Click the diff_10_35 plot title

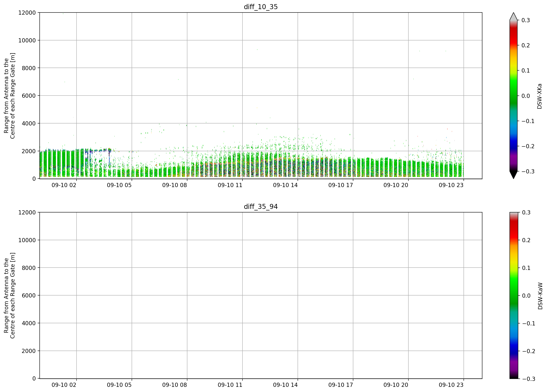[261, 7]
